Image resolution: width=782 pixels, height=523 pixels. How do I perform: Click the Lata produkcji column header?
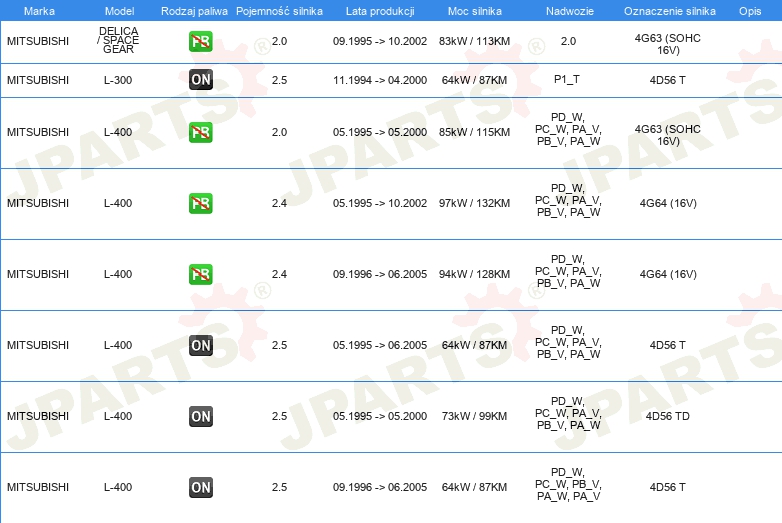tap(380, 11)
